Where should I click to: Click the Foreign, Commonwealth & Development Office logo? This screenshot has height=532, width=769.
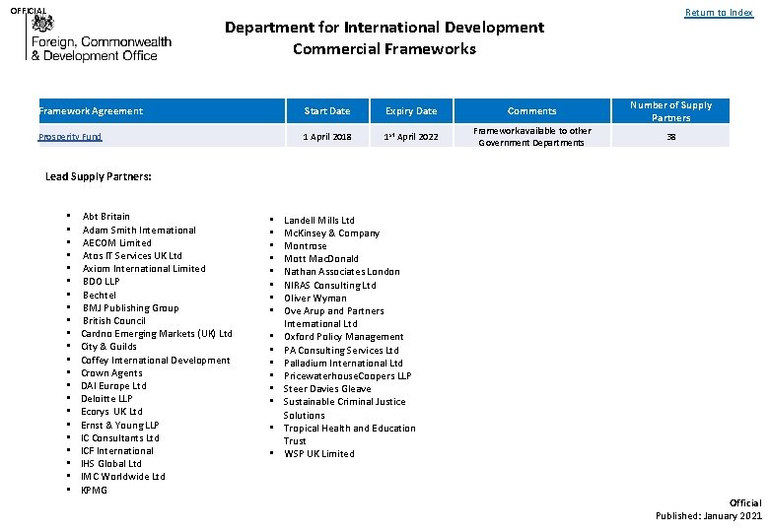tap(98, 38)
